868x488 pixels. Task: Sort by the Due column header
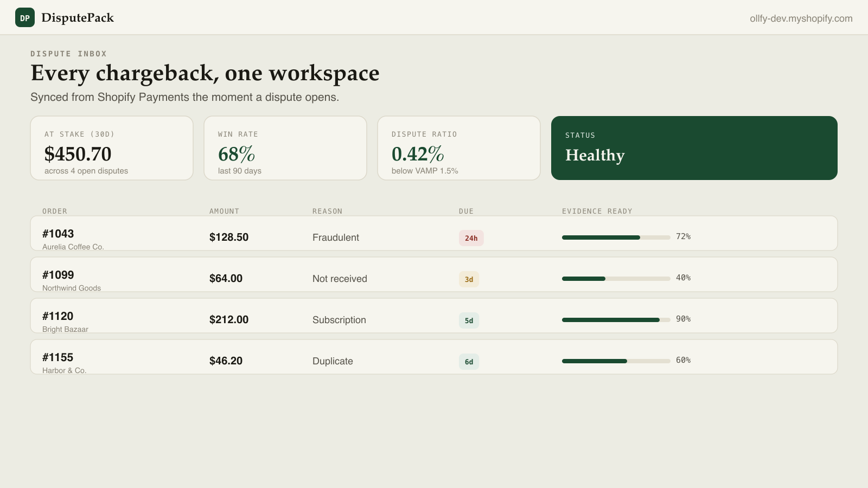pos(466,211)
